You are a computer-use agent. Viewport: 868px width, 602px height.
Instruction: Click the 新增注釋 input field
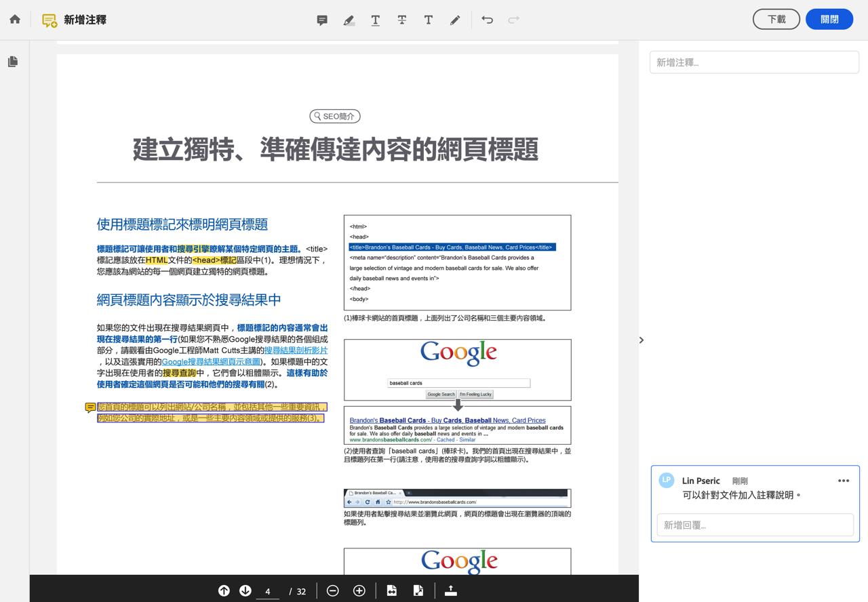pyautogui.click(x=754, y=62)
